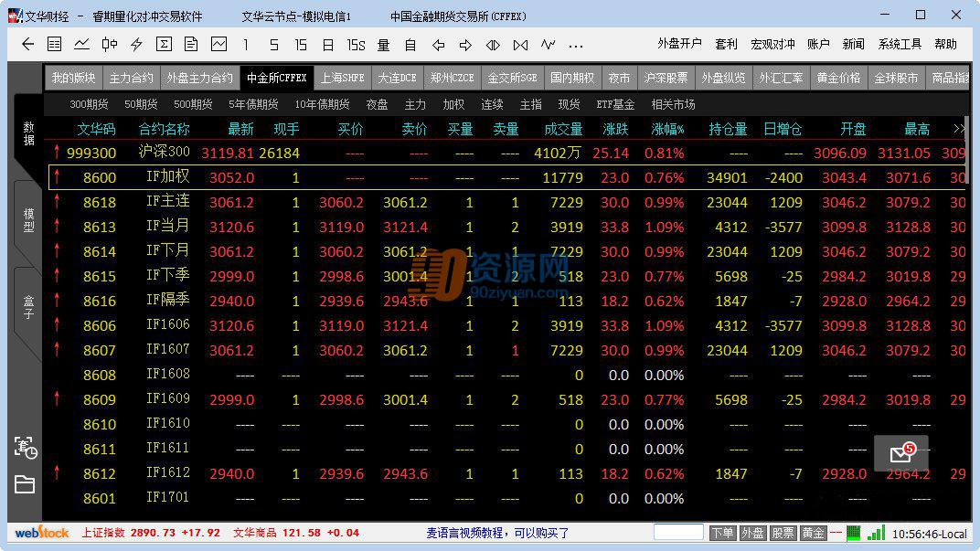Click the signal strength bars icon

[x=877, y=533]
